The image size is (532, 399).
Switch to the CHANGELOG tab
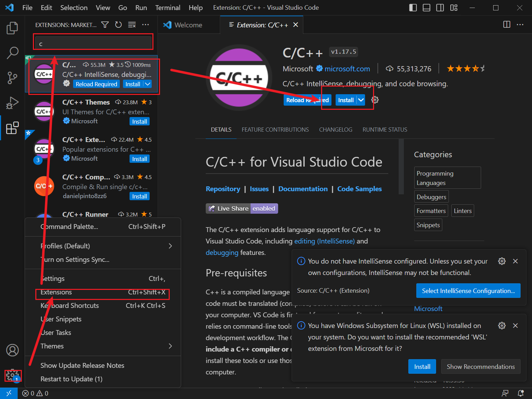pos(336,130)
